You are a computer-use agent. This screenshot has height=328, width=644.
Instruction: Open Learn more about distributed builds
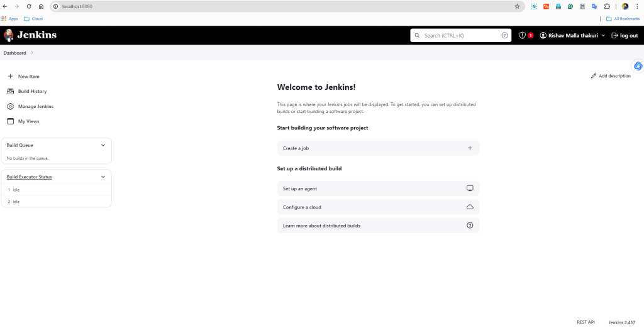378,226
